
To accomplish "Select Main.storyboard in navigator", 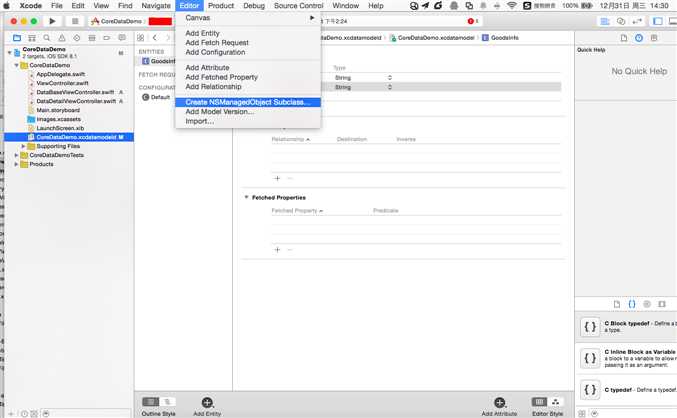I will coord(58,110).
